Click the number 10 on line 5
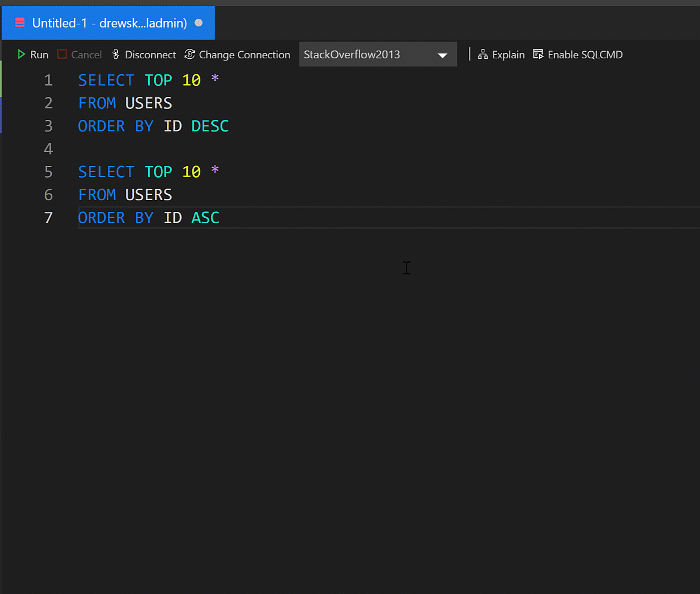 191,172
